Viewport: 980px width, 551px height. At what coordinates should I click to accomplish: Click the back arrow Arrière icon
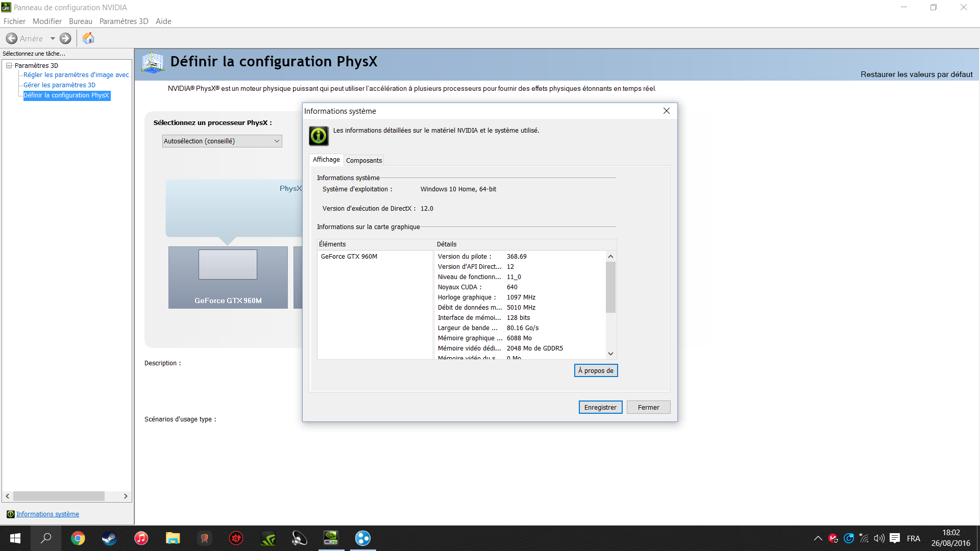[12, 38]
